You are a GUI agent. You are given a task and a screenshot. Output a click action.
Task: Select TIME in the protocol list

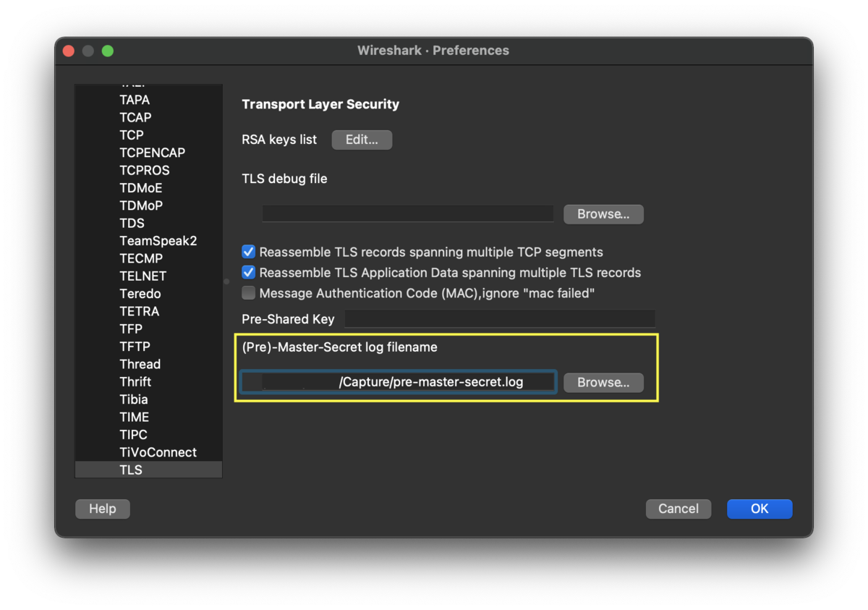click(148, 417)
